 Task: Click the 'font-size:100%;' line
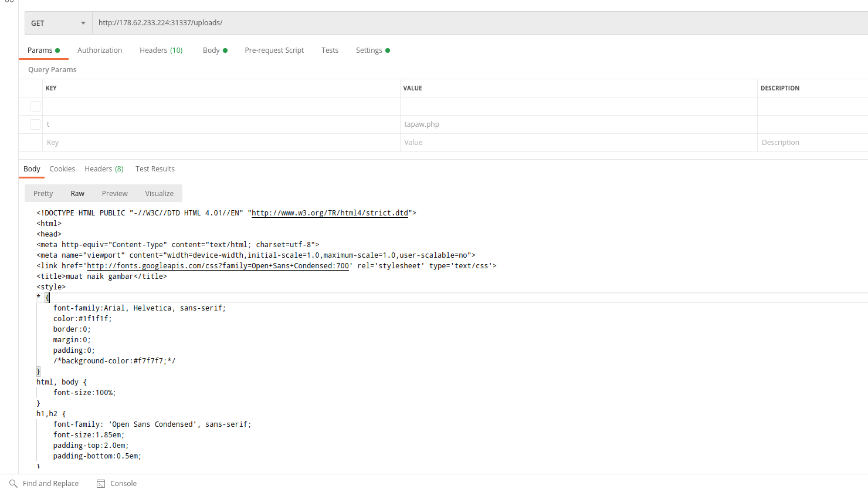[x=84, y=393]
